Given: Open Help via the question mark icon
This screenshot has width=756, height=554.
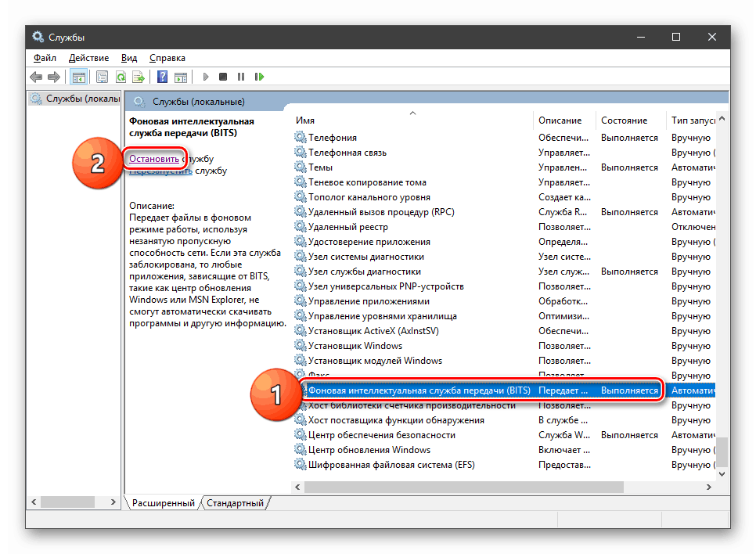Looking at the screenshot, I should pos(161,76).
